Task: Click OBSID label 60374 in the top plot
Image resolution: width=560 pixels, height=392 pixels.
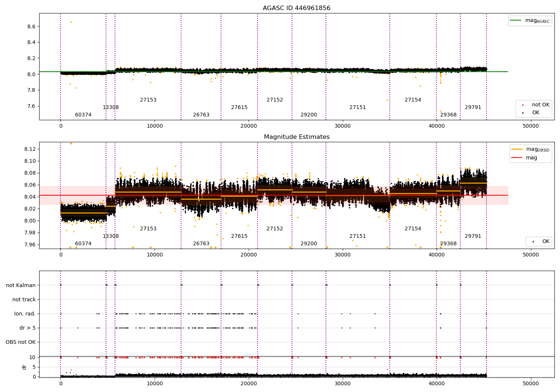Action: (x=83, y=115)
